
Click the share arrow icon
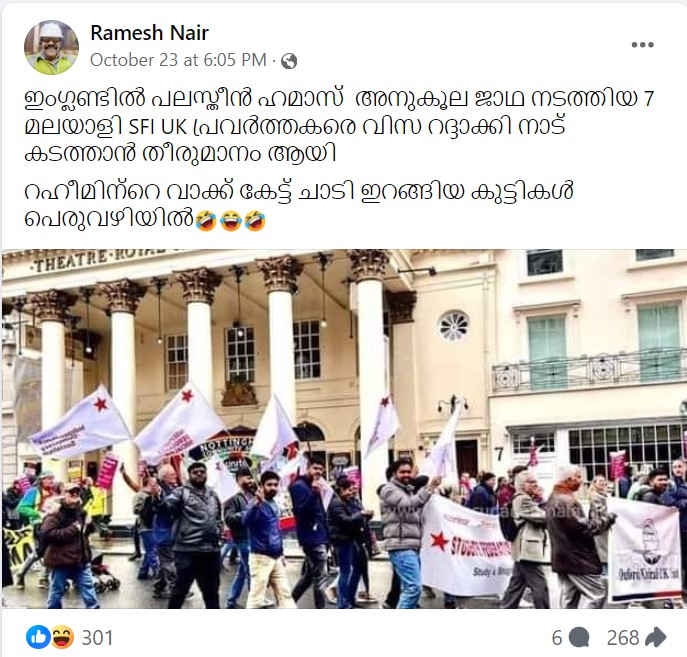(656, 637)
